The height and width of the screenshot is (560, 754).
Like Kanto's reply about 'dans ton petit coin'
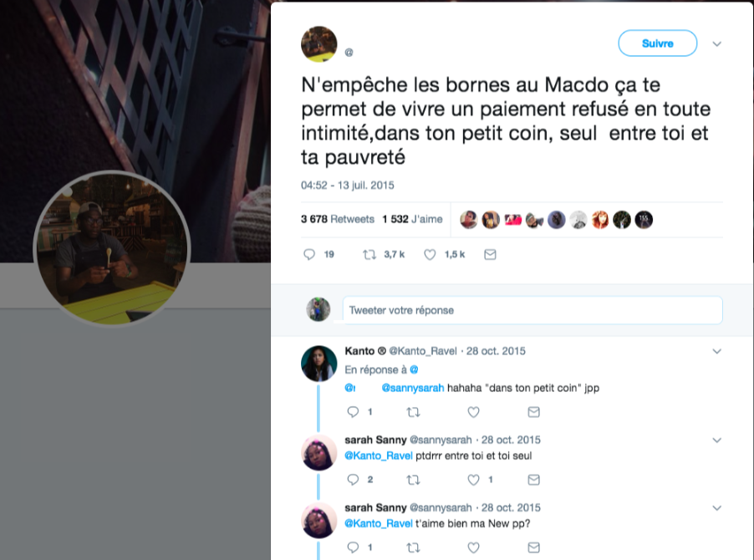point(474,412)
